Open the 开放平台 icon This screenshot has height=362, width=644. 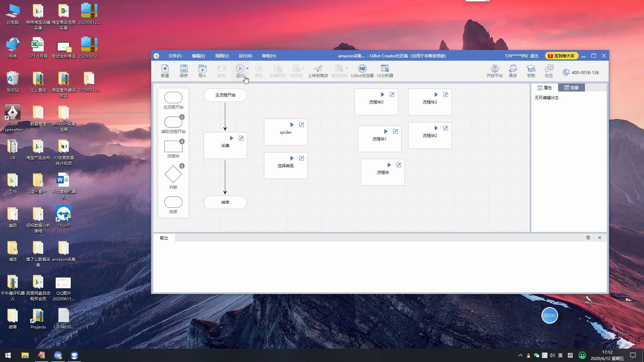tap(494, 71)
